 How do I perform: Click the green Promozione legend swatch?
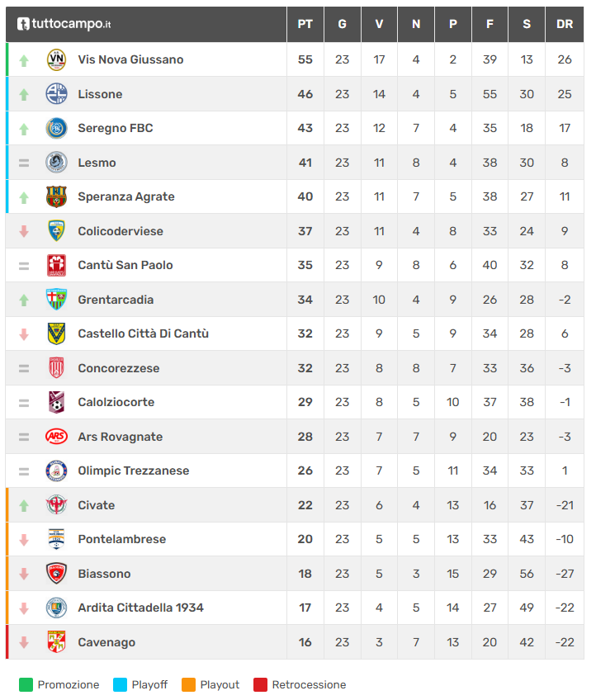click(26, 684)
